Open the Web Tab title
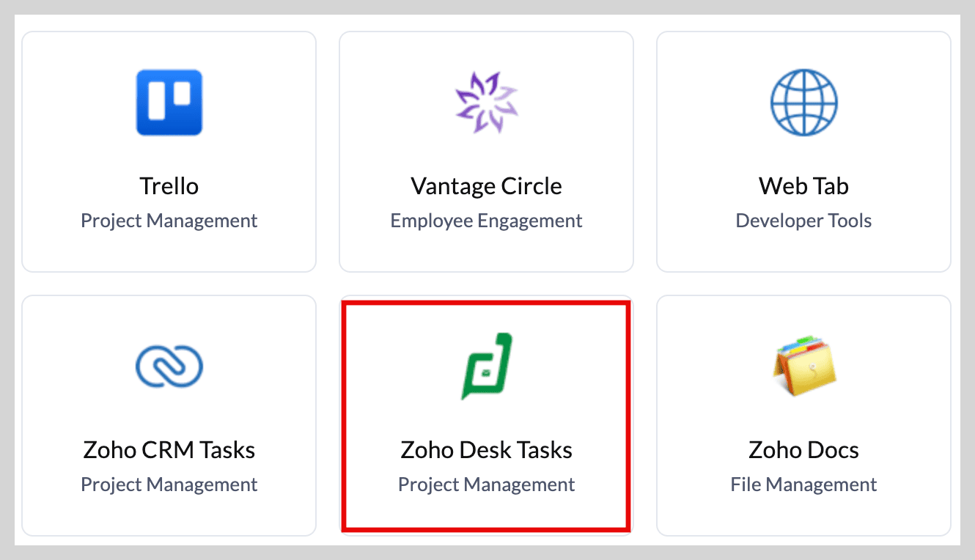 click(803, 186)
